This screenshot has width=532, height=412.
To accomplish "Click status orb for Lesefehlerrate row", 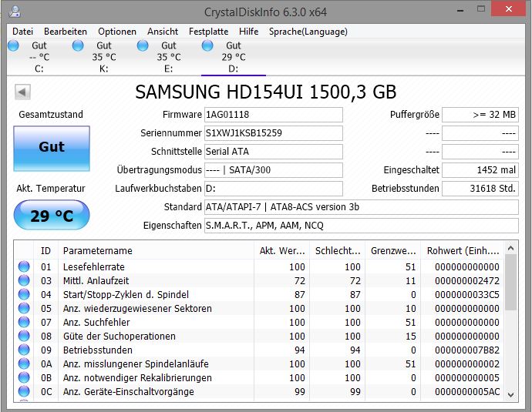I will [24, 266].
